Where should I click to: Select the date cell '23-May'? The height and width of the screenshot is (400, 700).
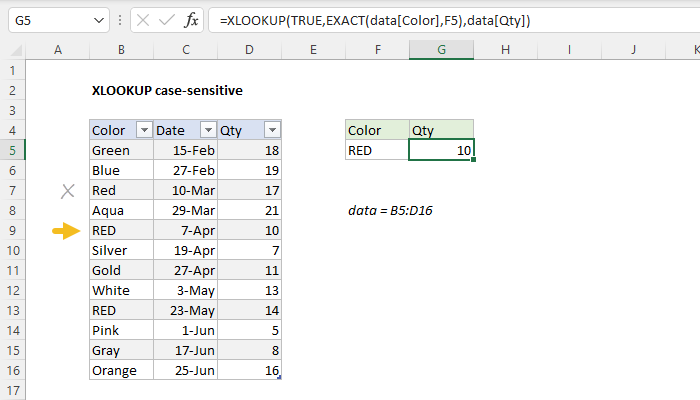pos(185,310)
